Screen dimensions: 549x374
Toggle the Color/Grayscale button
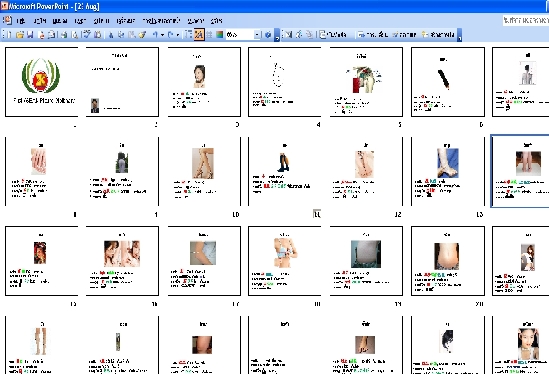220,34
